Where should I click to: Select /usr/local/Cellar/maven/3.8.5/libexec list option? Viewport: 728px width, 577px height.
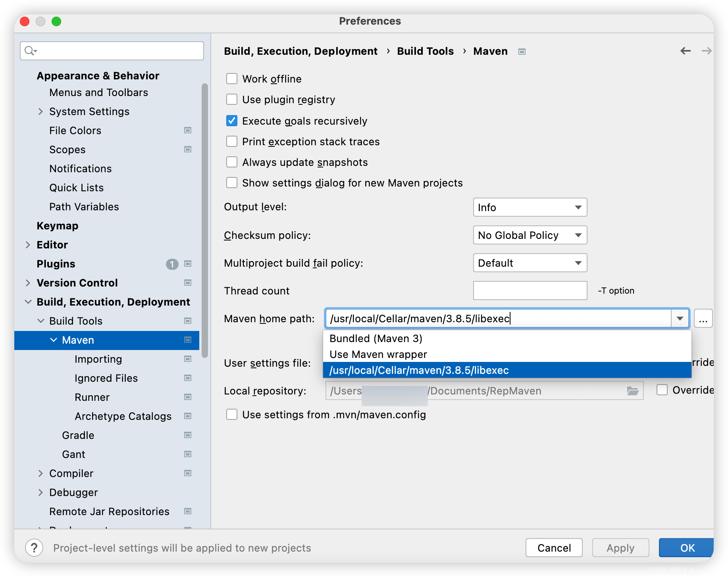[x=507, y=370]
